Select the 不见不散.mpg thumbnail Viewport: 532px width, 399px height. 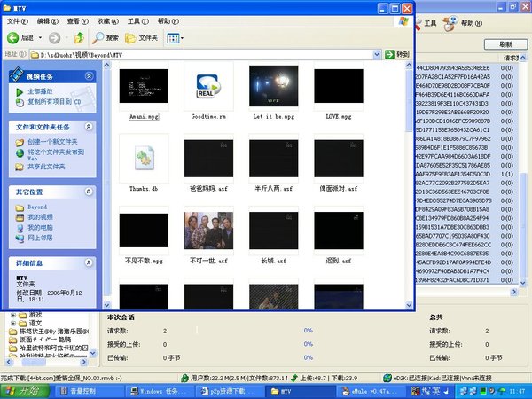(144, 231)
